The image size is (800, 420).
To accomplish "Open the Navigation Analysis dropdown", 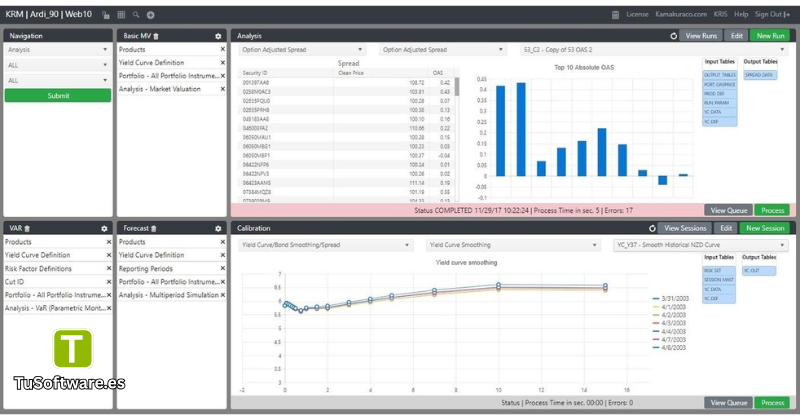I will point(58,50).
